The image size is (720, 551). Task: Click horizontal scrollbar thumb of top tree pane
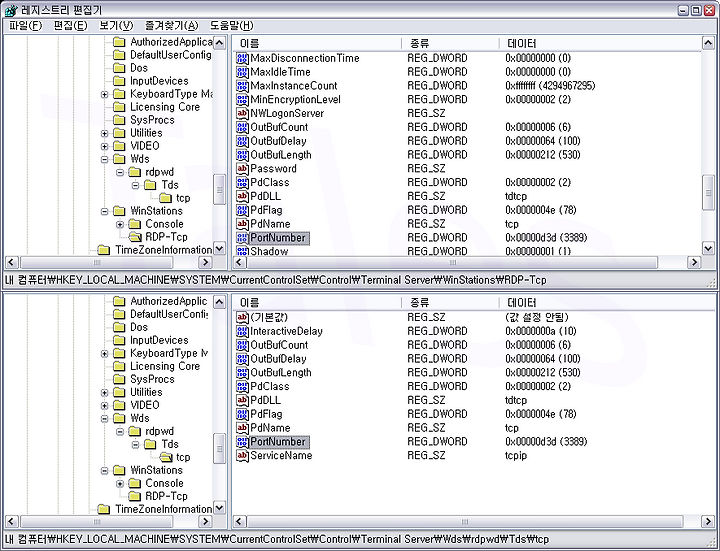[x=96, y=263]
